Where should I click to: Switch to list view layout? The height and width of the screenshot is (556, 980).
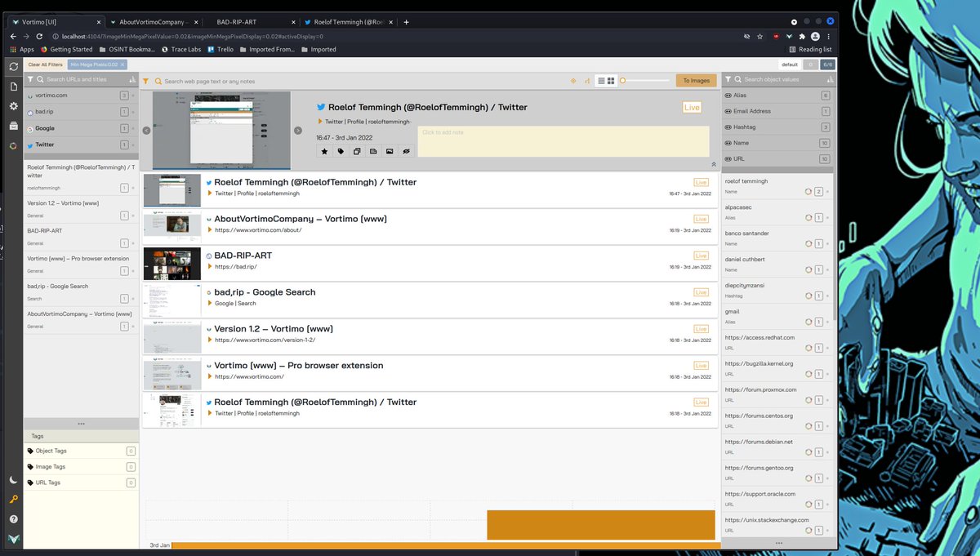[601, 81]
